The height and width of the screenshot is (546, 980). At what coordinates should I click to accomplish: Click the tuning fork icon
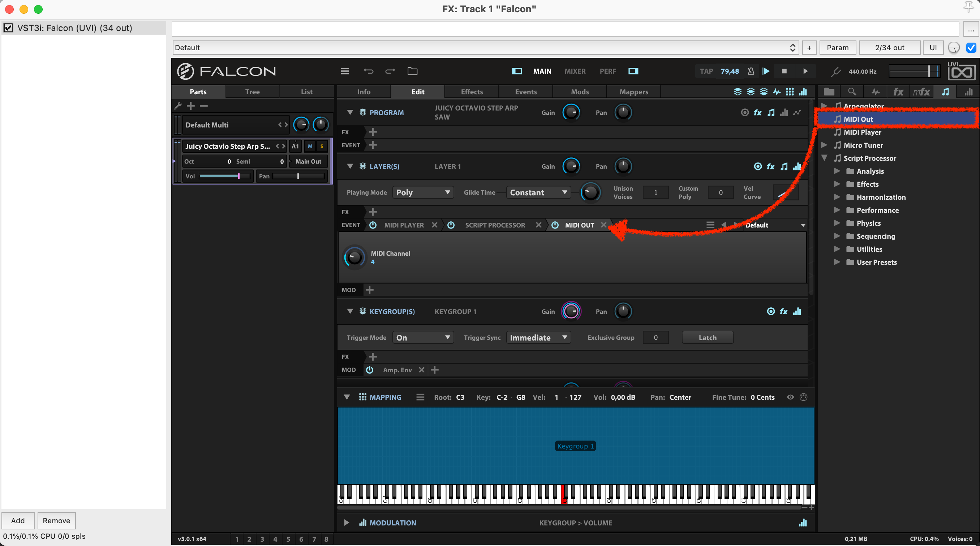(835, 71)
